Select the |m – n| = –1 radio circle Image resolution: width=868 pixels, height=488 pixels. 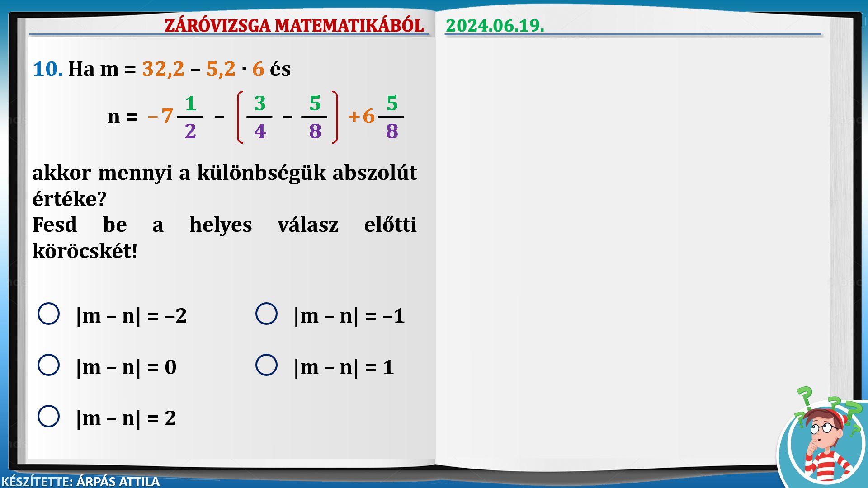pos(266,314)
